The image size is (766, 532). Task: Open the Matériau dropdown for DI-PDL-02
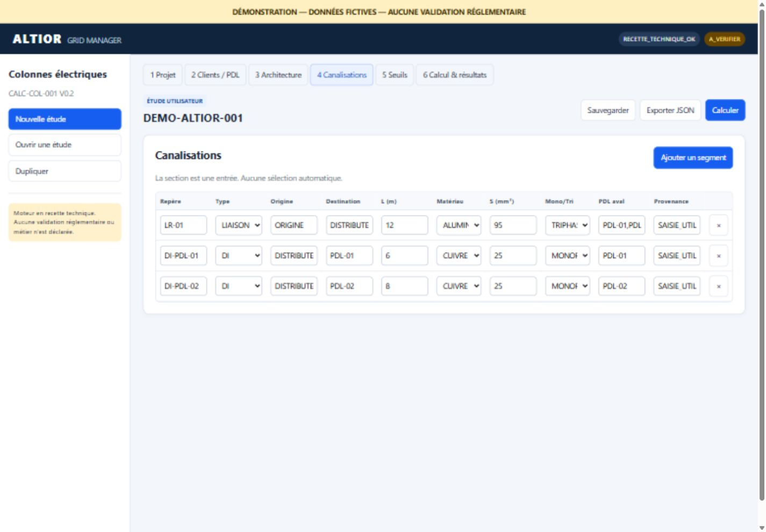459,286
